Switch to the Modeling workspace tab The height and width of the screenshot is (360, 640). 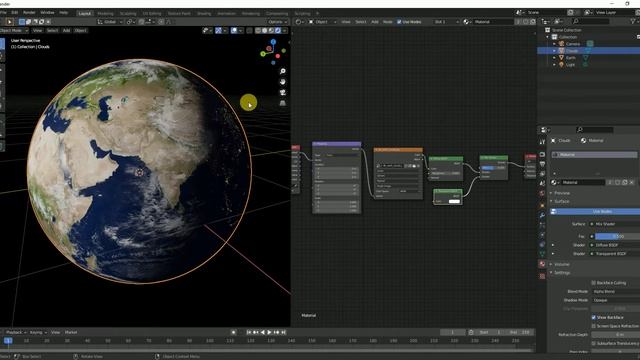pyautogui.click(x=105, y=13)
